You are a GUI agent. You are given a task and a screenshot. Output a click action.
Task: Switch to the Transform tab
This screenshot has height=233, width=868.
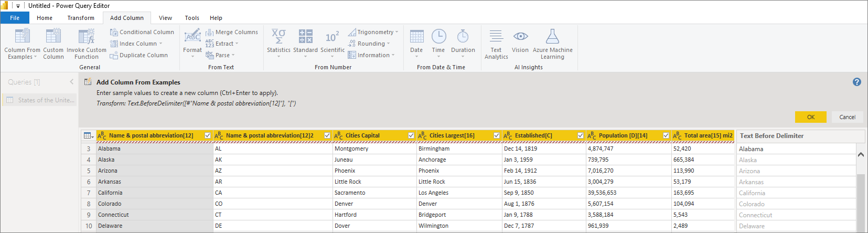click(81, 18)
